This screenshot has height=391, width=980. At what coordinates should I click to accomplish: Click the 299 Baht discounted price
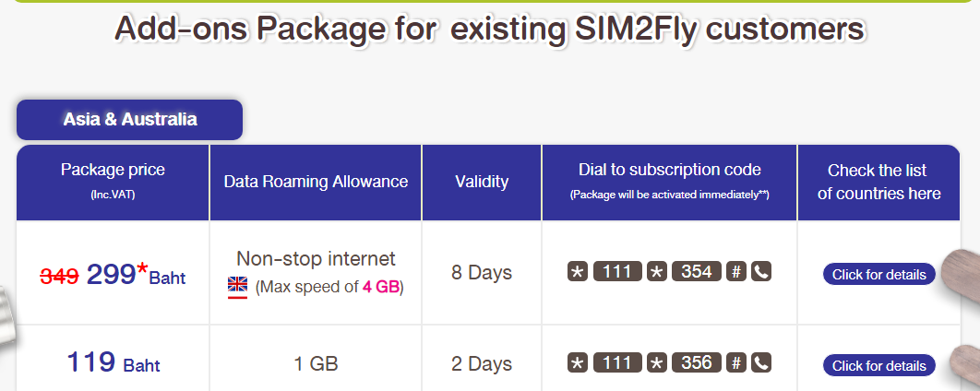pos(137,274)
